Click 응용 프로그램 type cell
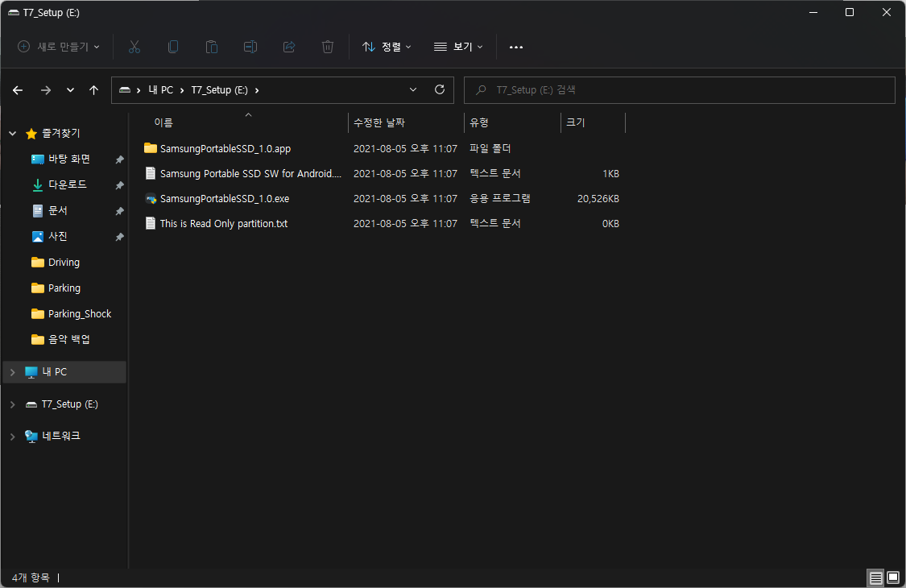The image size is (906, 588). pyautogui.click(x=500, y=198)
